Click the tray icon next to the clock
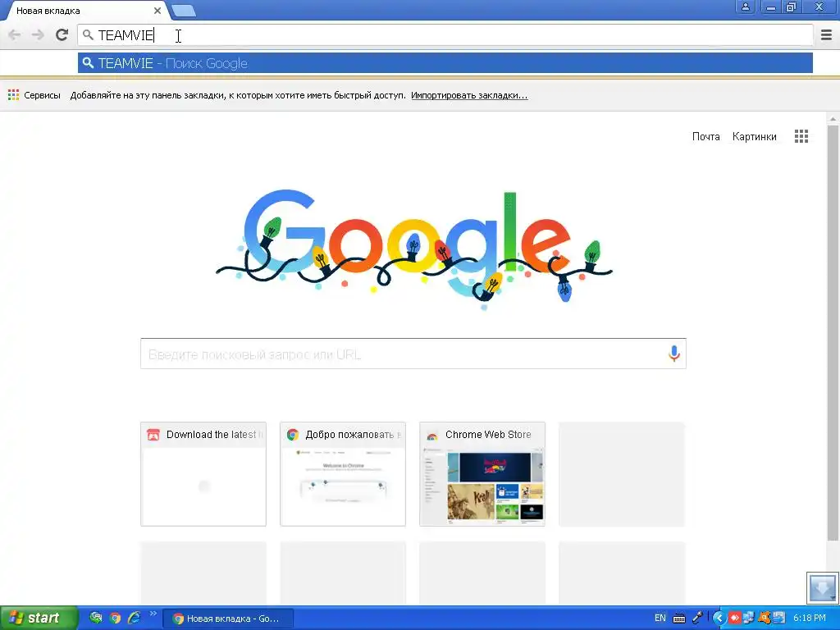840x630 pixels. (x=779, y=619)
